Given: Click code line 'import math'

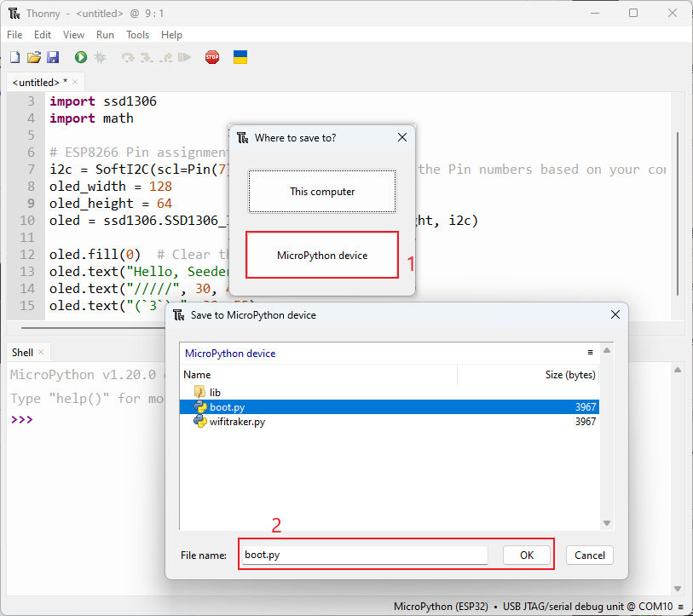Looking at the screenshot, I should tap(91, 118).
